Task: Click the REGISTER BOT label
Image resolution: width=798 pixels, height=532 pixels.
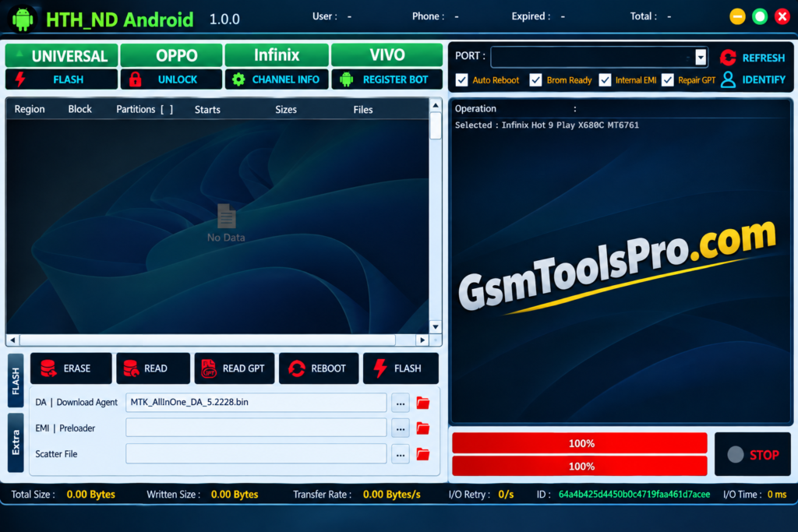Action: (395, 79)
